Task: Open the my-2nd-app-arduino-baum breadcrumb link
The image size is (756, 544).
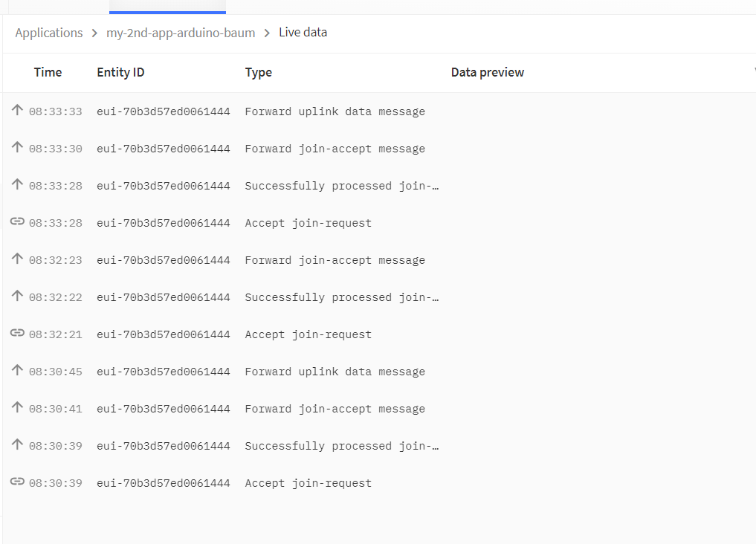Action: coord(181,33)
